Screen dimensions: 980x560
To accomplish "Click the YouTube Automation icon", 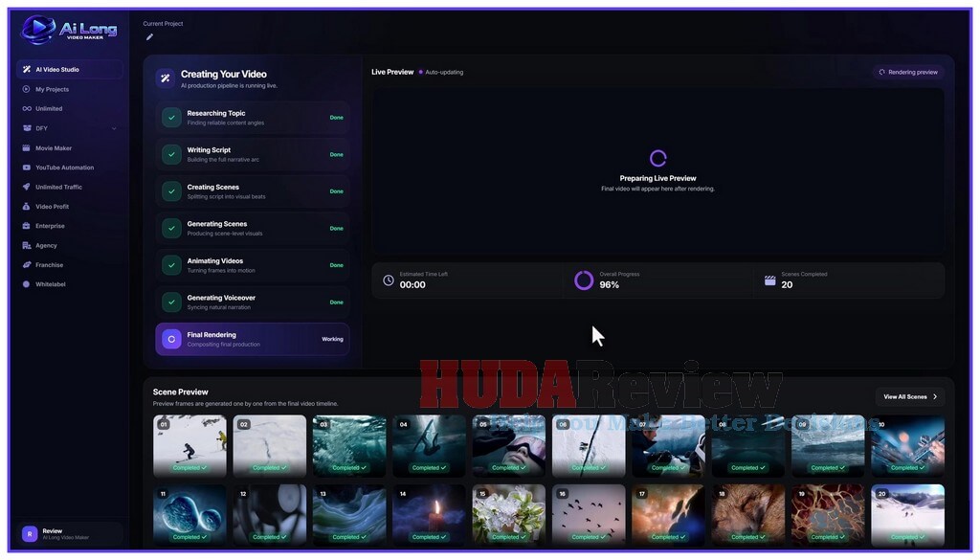I will pyautogui.click(x=26, y=168).
